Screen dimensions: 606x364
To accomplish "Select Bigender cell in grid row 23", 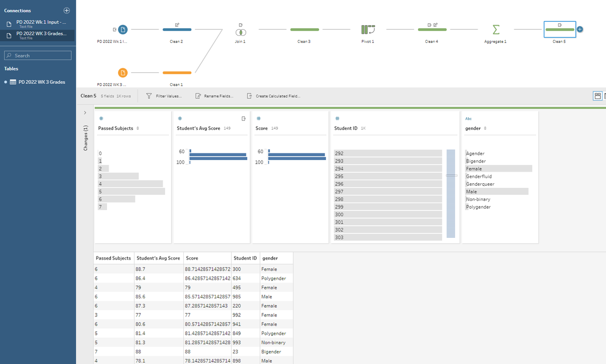I will (x=276, y=351).
